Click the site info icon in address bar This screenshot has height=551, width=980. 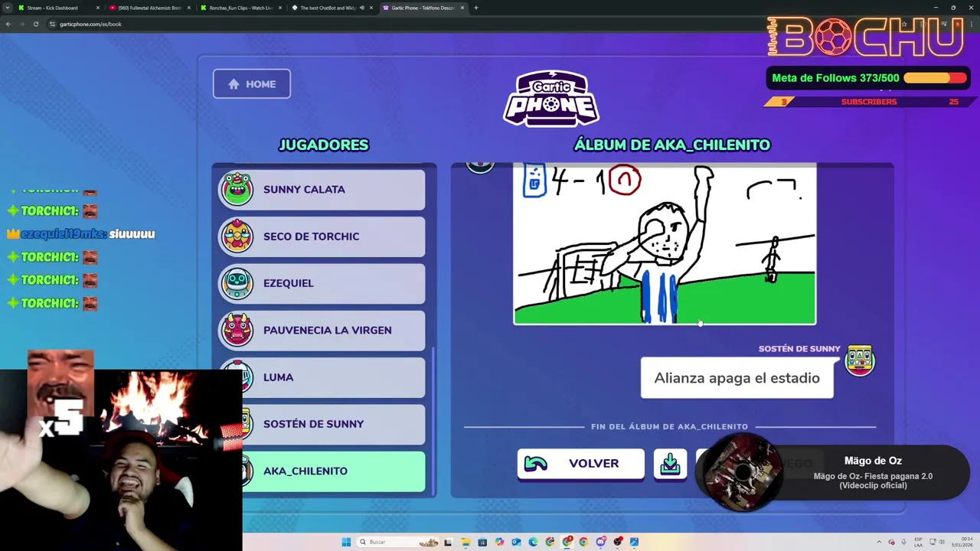[x=52, y=24]
